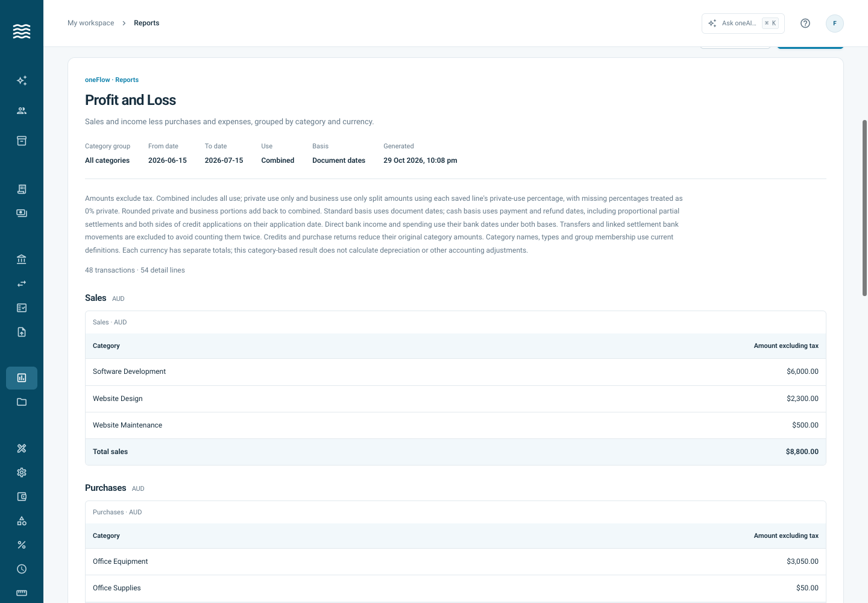Click the Office Supplies purchases row
Screen dimensions: 868x603
click(456, 589)
